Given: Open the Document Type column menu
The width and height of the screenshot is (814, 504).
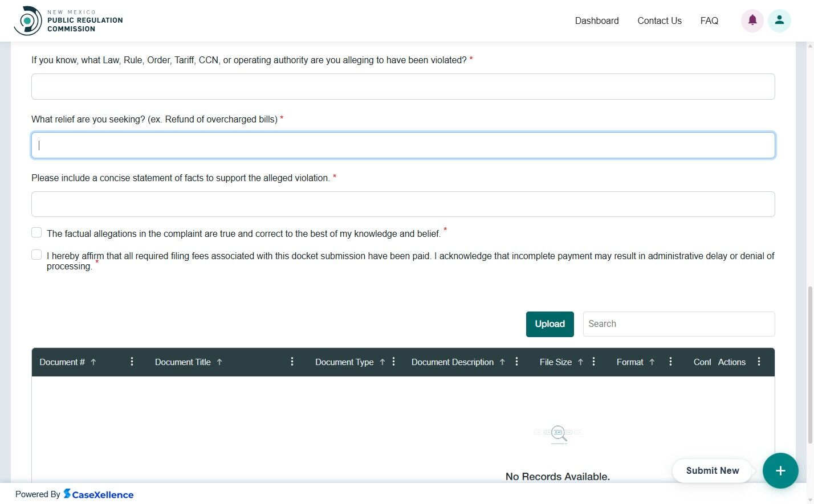Looking at the screenshot, I should (393, 361).
